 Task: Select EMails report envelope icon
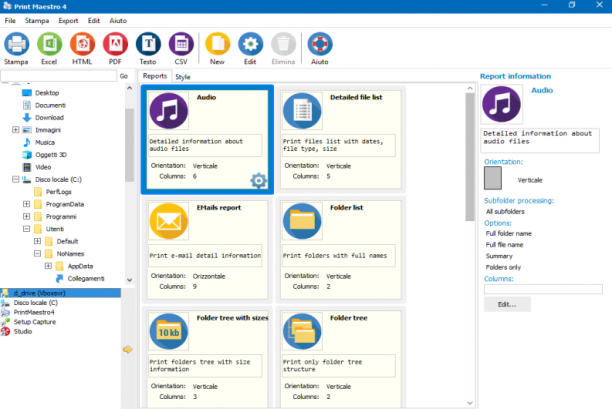(x=169, y=221)
